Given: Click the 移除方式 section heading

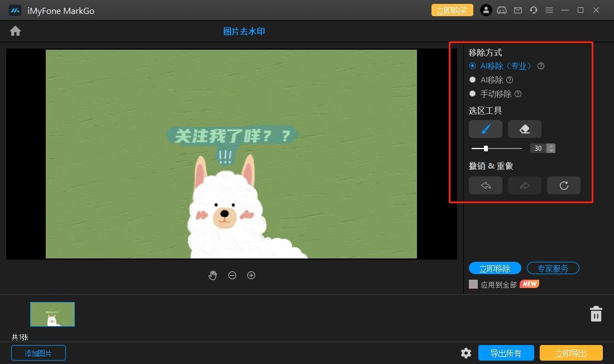Looking at the screenshot, I should pyautogui.click(x=485, y=52).
